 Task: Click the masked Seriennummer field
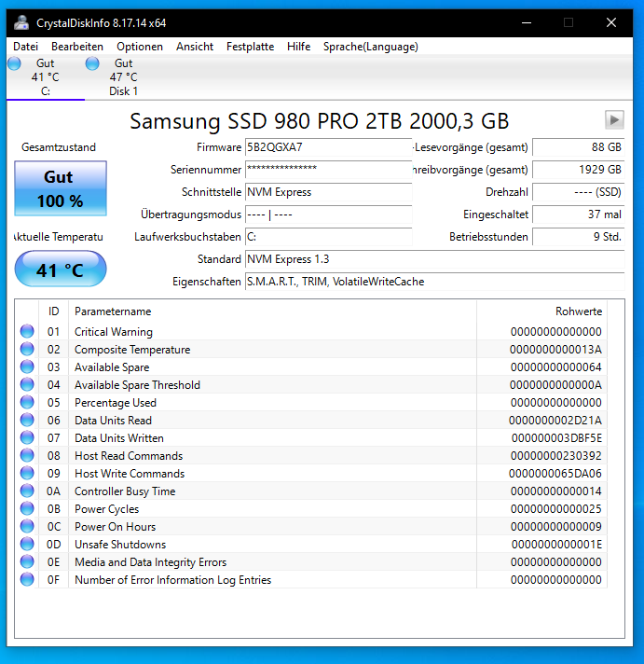[328, 170]
